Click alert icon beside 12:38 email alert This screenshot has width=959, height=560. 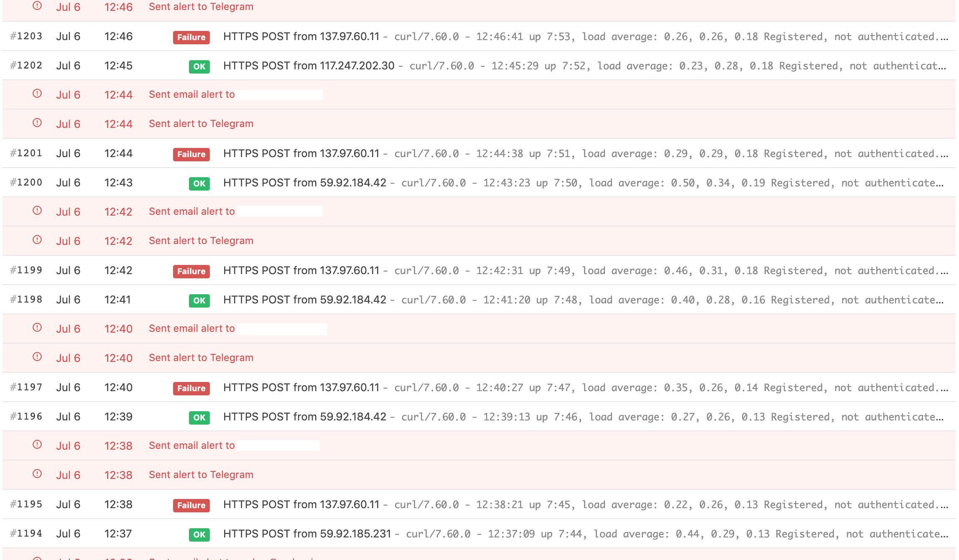coord(37,445)
